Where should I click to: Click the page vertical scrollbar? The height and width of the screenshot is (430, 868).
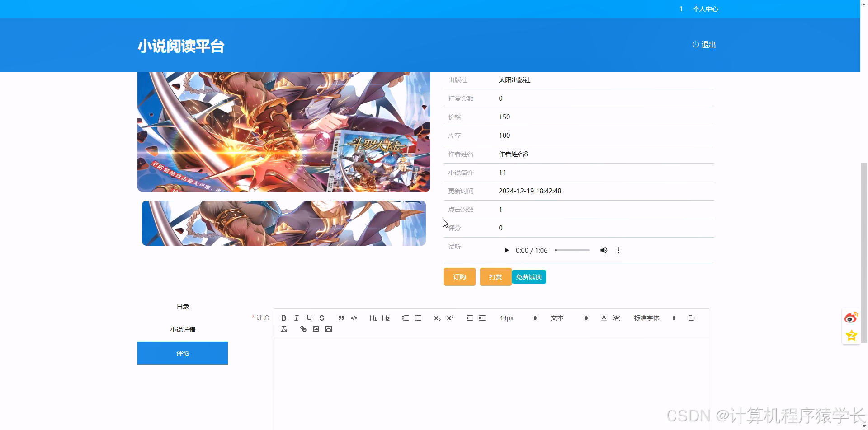tap(864, 253)
